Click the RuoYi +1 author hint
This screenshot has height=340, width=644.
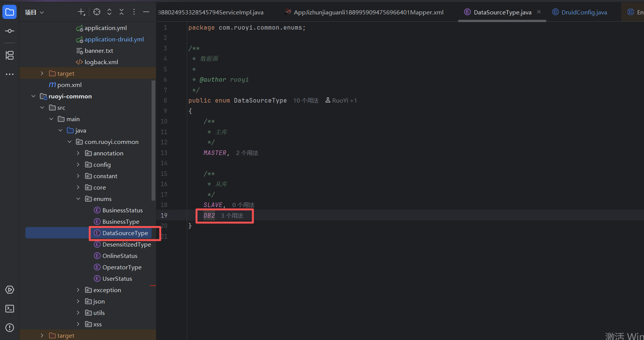pyautogui.click(x=341, y=101)
